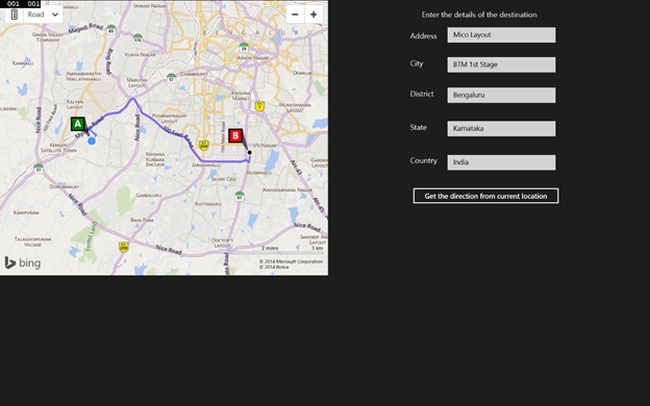Click the blue current location dot
650x406 pixels.
click(x=92, y=141)
